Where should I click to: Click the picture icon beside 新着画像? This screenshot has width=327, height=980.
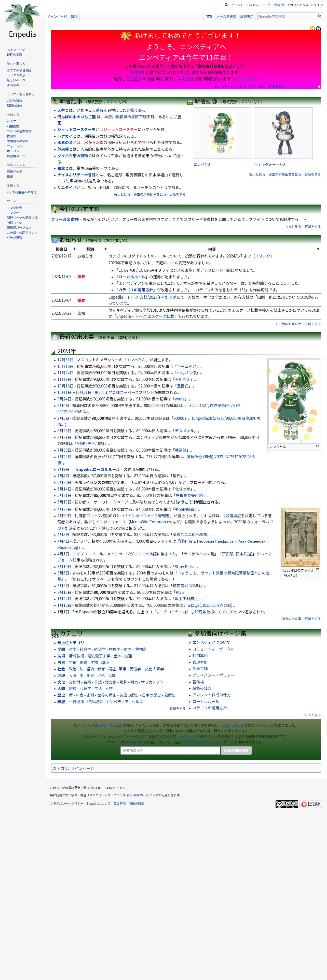coord(189,102)
